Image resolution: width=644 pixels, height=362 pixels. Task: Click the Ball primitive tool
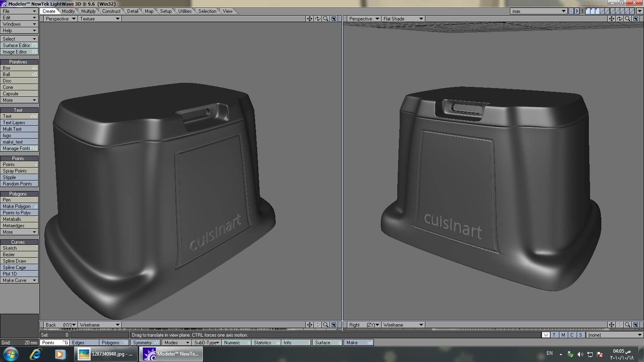click(x=19, y=74)
